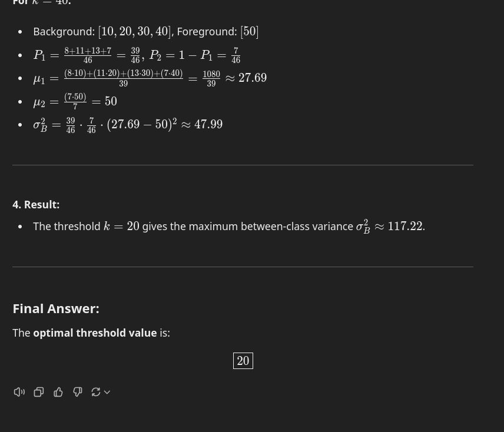
Task: Click the divider line above Final Answer
Action: (x=243, y=267)
